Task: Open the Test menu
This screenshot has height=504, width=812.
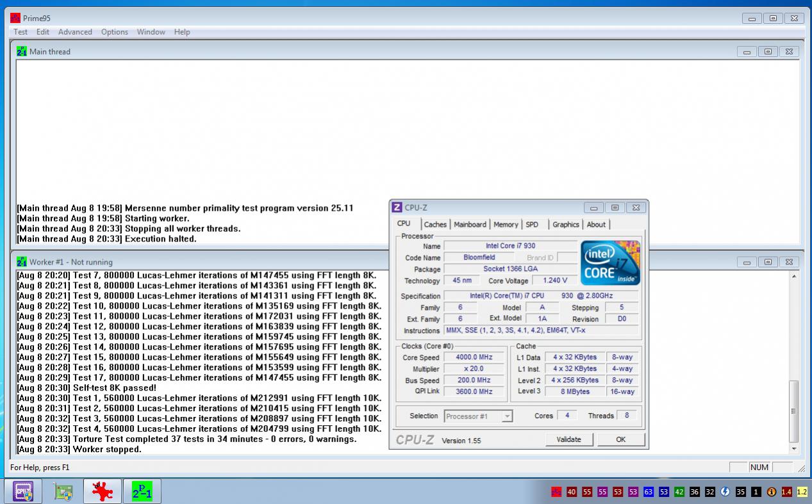Action: click(x=21, y=32)
